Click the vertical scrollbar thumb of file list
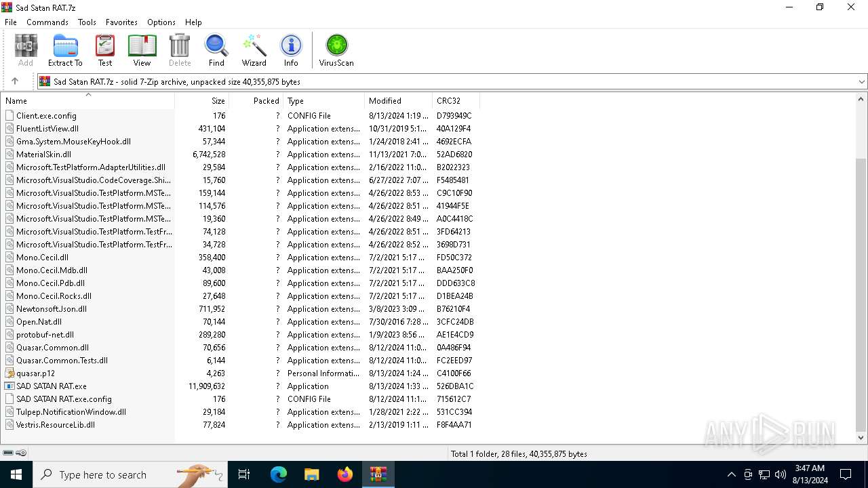The width and height of the screenshot is (868, 488). (861, 295)
